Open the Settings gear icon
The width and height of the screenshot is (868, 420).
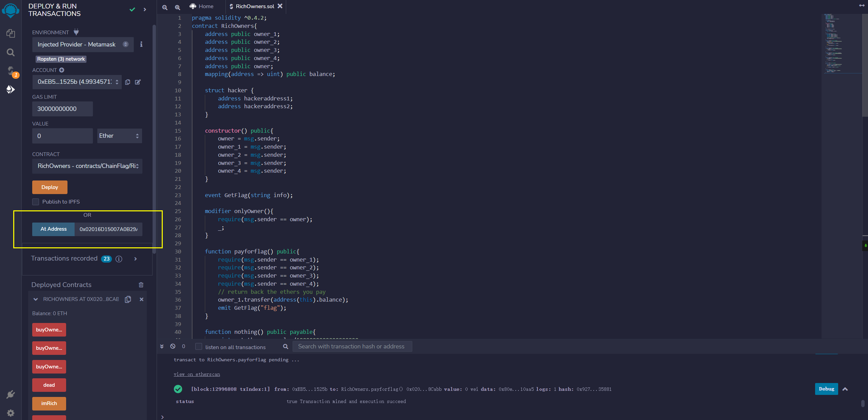pyautogui.click(x=11, y=413)
